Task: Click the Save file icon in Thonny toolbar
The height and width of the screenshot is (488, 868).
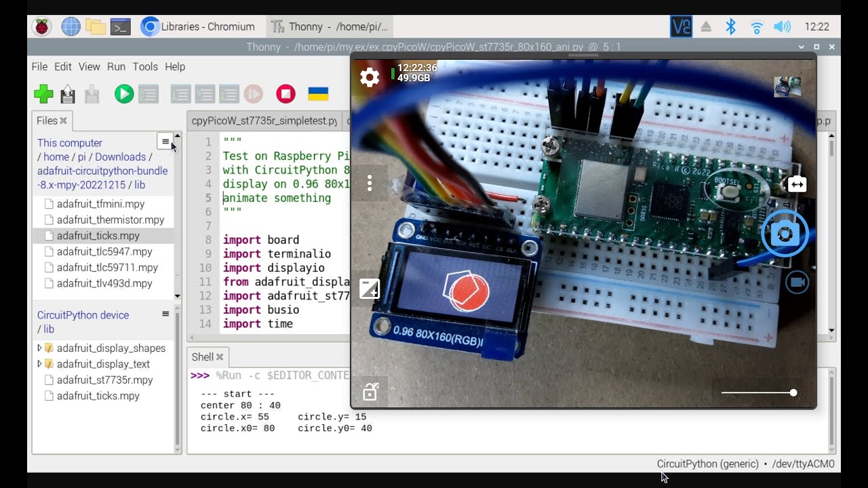Action: pyautogui.click(x=92, y=94)
